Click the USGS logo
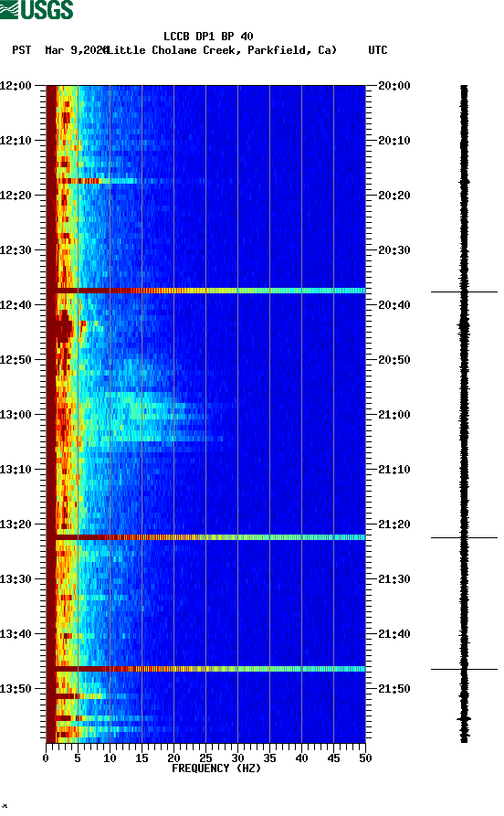The height and width of the screenshot is (816, 504). click(x=37, y=9)
